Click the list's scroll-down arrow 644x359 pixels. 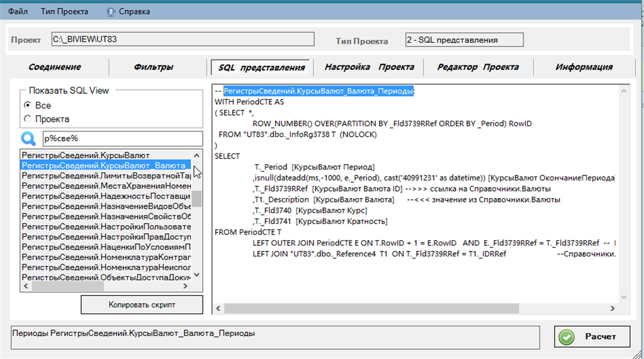coord(197,275)
